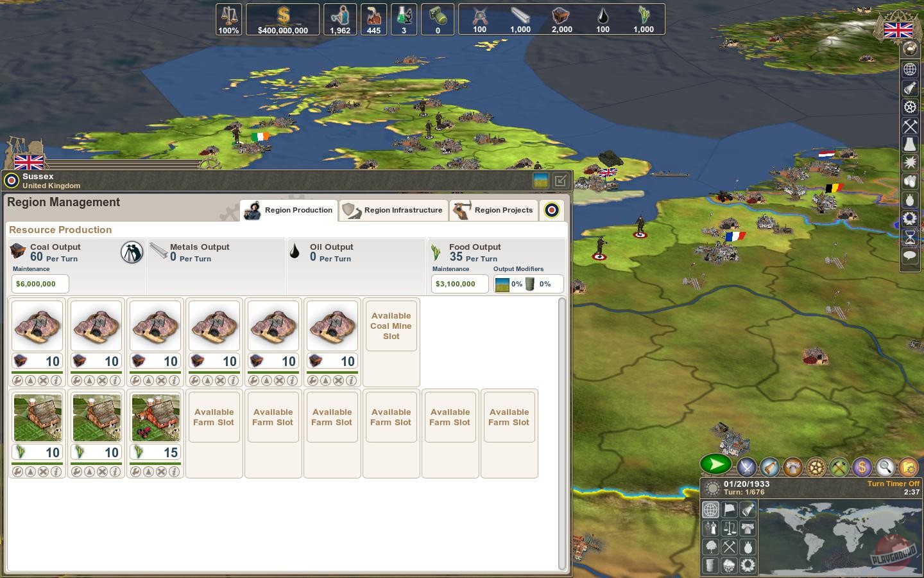Toggle the Turn Timer setting

(892, 484)
